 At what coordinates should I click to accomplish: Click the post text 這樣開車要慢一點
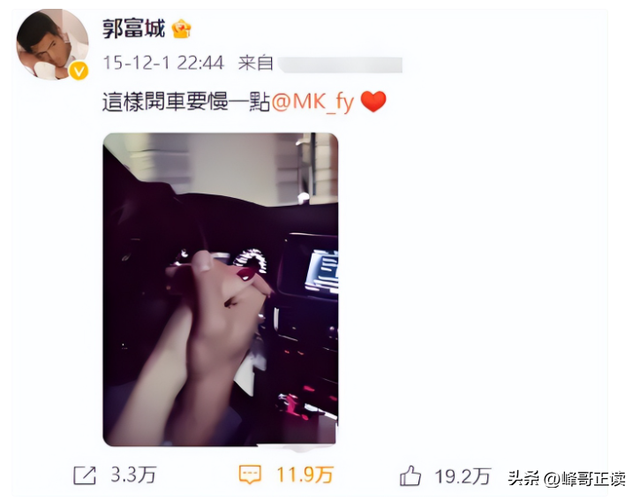click(x=186, y=102)
